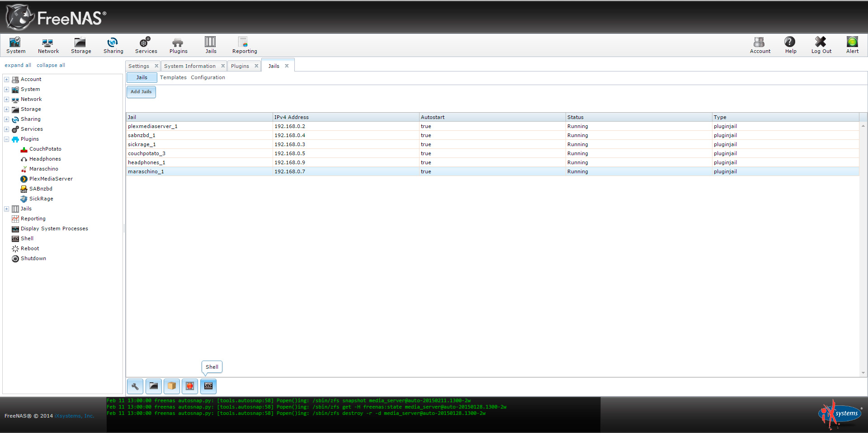Select the Jails sub-tab
This screenshot has height=433, width=868.
(142, 77)
